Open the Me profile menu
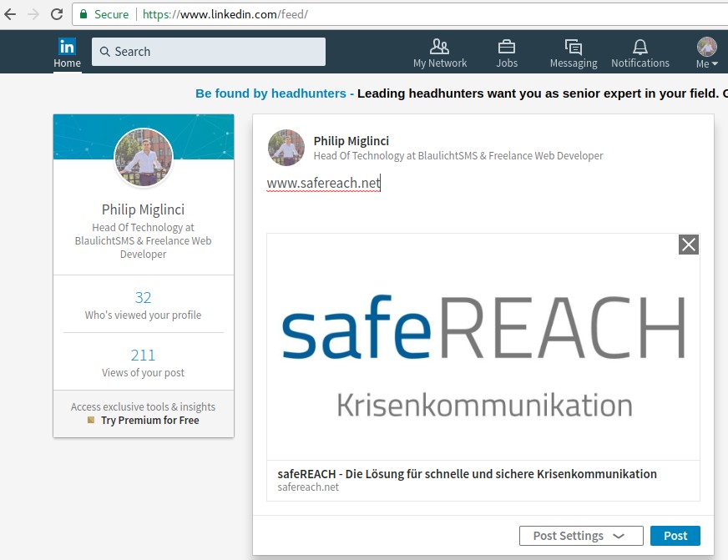The image size is (728, 560). click(705, 47)
